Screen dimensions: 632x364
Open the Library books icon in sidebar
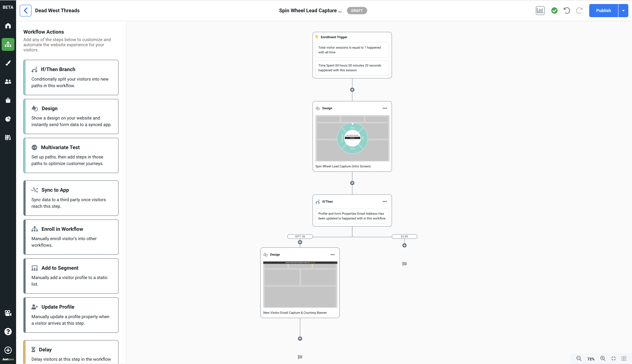click(x=8, y=137)
